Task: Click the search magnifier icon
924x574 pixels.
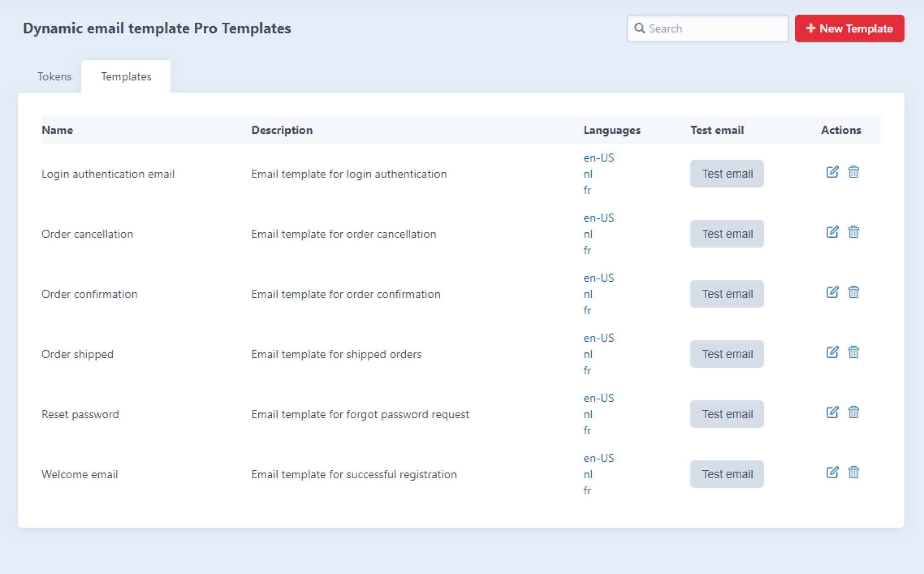Action: point(639,28)
